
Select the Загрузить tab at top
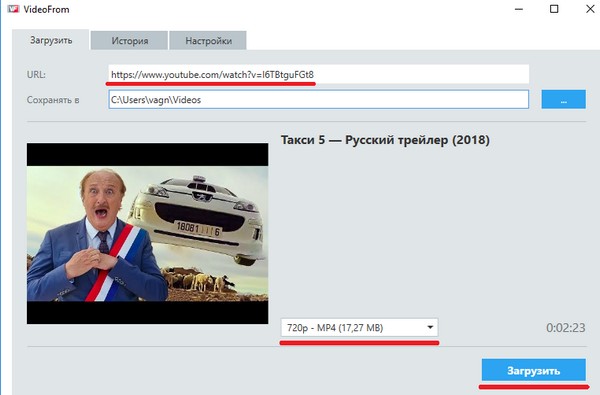pos(51,40)
